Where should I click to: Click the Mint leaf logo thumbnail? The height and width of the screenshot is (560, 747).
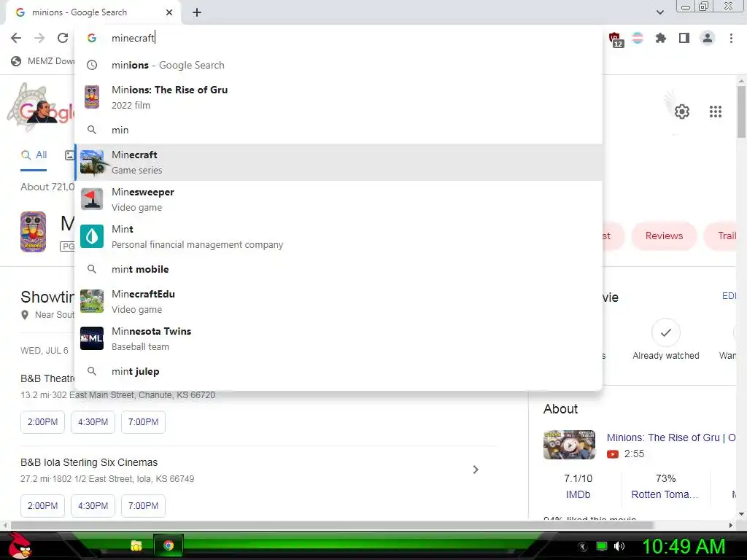tap(92, 237)
